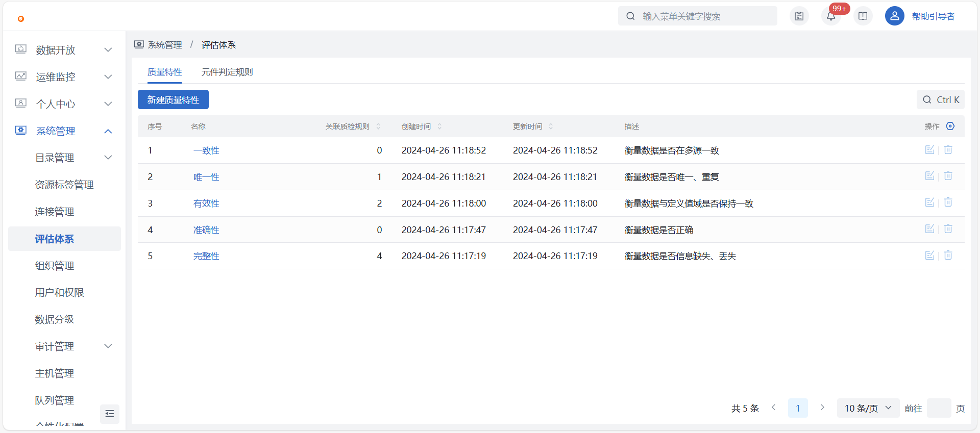
Task: Collapse the 系统管理 menu
Action: pyautogui.click(x=108, y=131)
